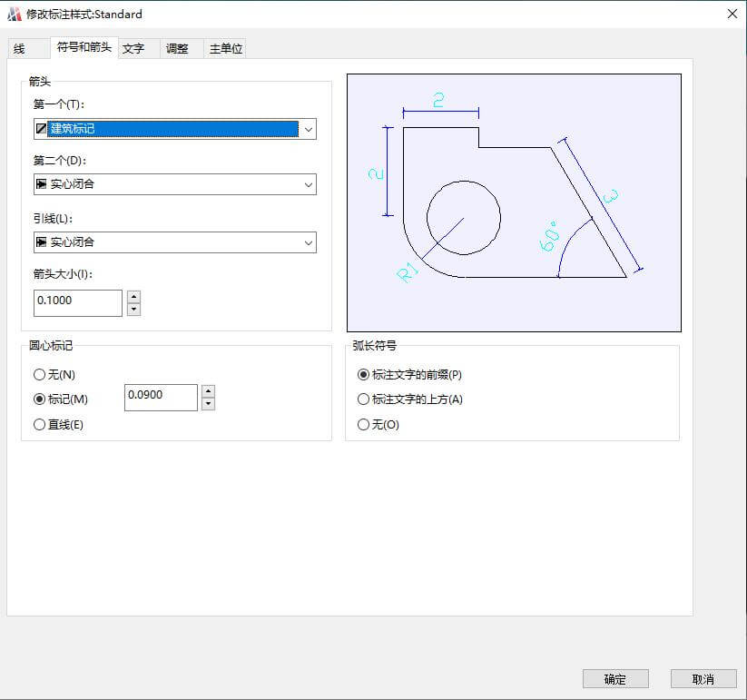Screen dimensions: 747x700
Task: Choose 无(O) for arc length symbol
Action: pos(363,423)
